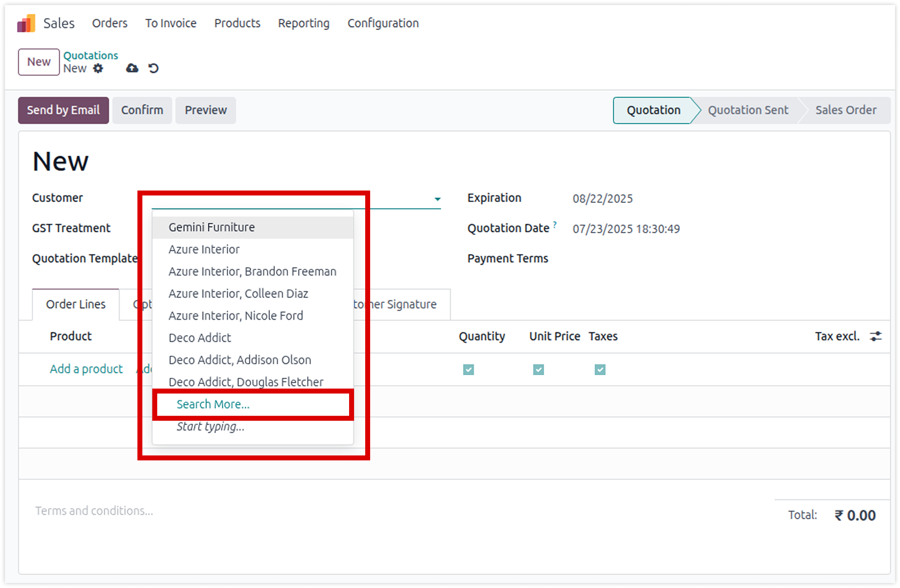This screenshot has width=900, height=588.
Task: Open the Orders menu
Action: pyautogui.click(x=110, y=24)
